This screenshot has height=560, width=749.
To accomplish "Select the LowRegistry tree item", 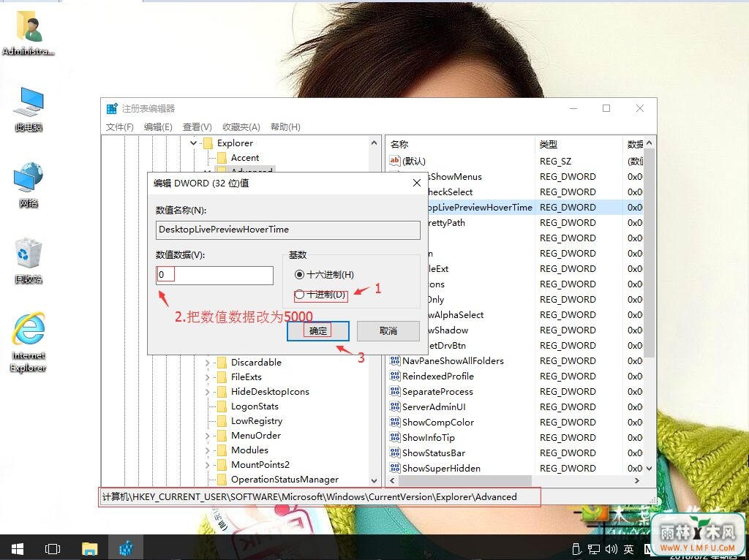I will [x=257, y=420].
